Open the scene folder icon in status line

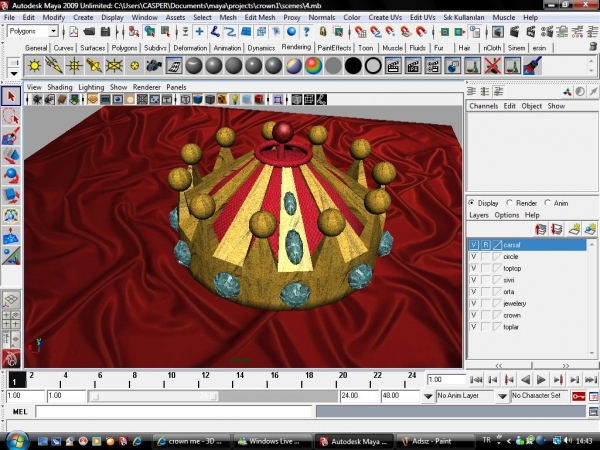click(89, 31)
